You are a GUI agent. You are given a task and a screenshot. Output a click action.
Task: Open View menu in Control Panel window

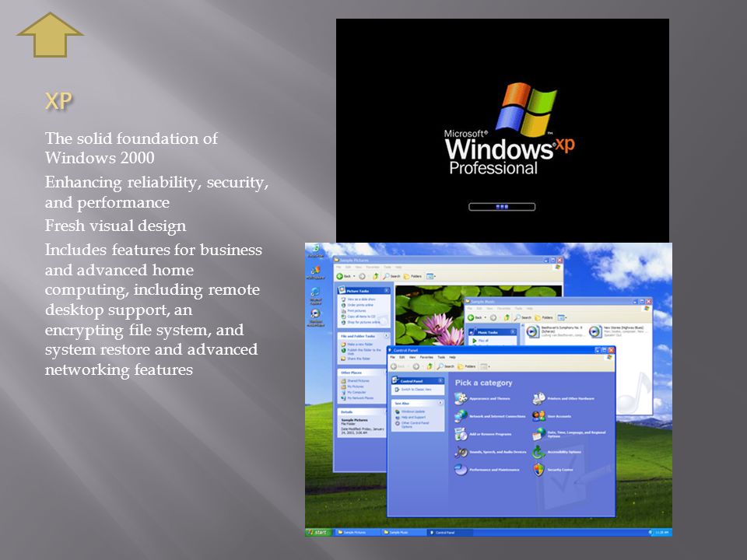click(412, 357)
